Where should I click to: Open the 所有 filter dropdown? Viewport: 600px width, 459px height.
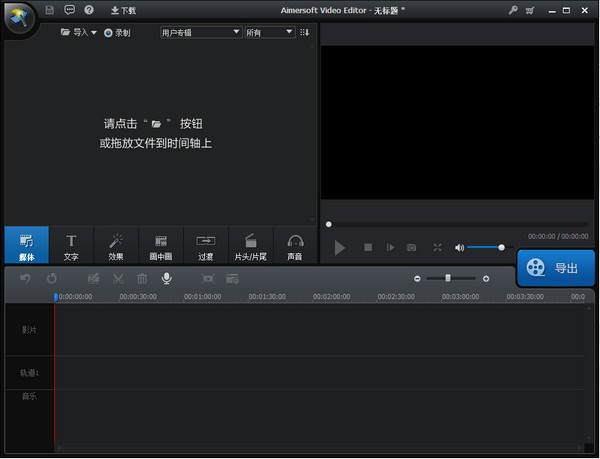click(270, 32)
